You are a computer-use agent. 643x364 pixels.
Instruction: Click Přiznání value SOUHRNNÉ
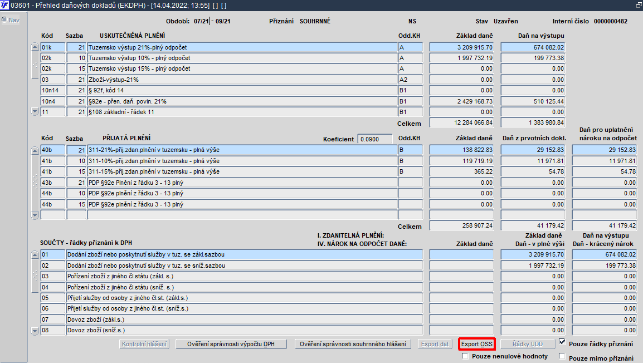click(315, 21)
